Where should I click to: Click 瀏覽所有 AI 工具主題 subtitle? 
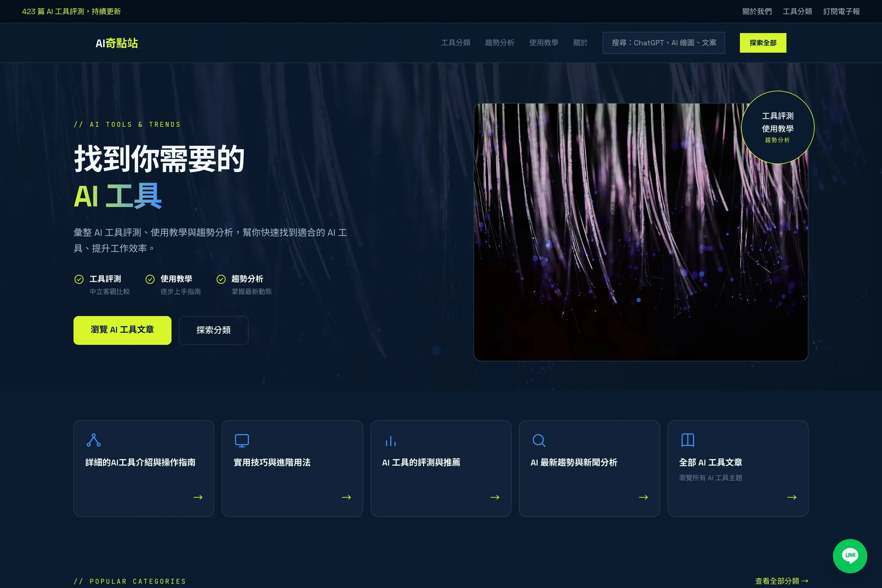click(x=710, y=477)
